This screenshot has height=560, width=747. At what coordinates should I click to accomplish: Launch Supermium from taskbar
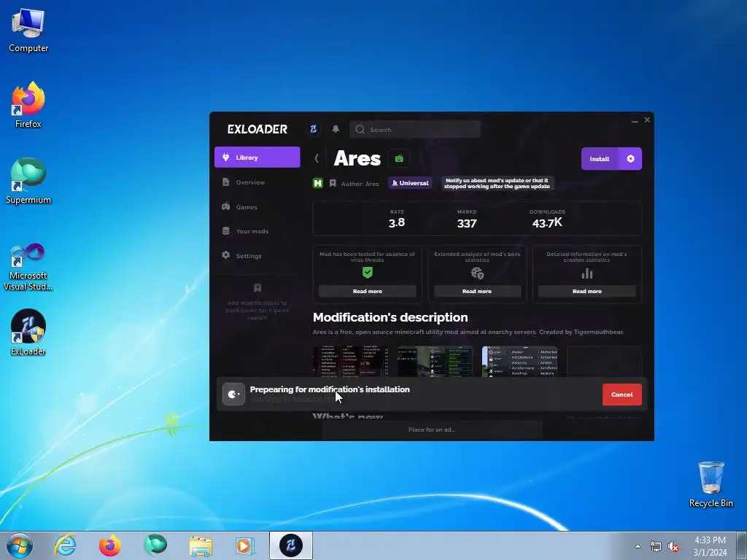click(155, 545)
